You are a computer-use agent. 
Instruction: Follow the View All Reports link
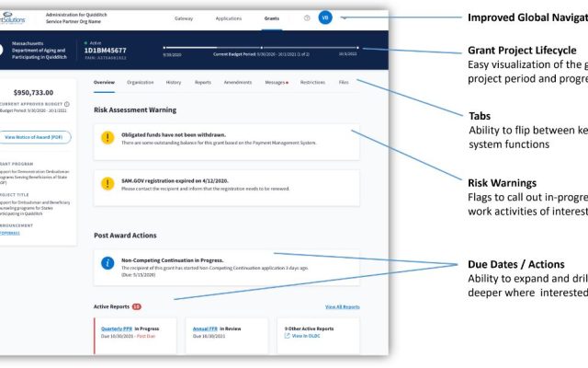tap(342, 306)
